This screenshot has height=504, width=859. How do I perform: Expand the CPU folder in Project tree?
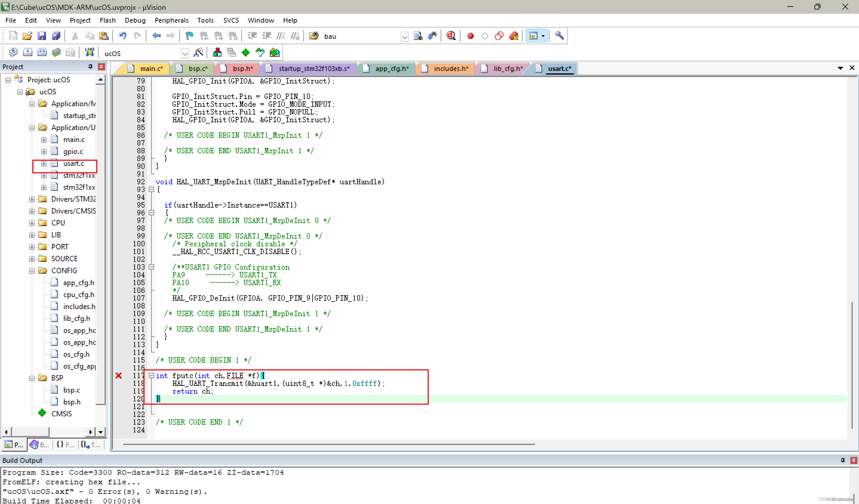pos(32,223)
